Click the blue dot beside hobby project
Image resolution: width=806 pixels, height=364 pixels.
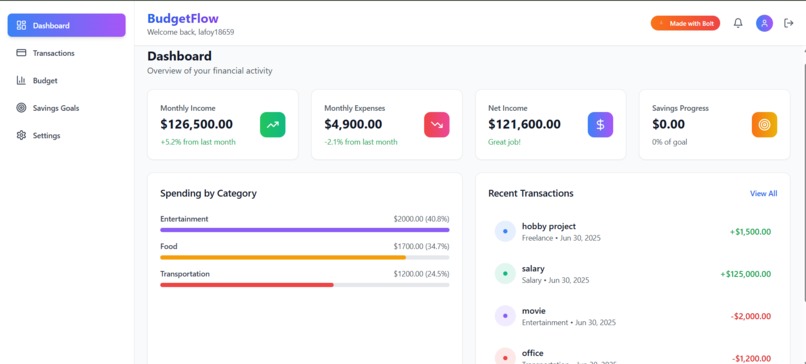pos(505,231)
